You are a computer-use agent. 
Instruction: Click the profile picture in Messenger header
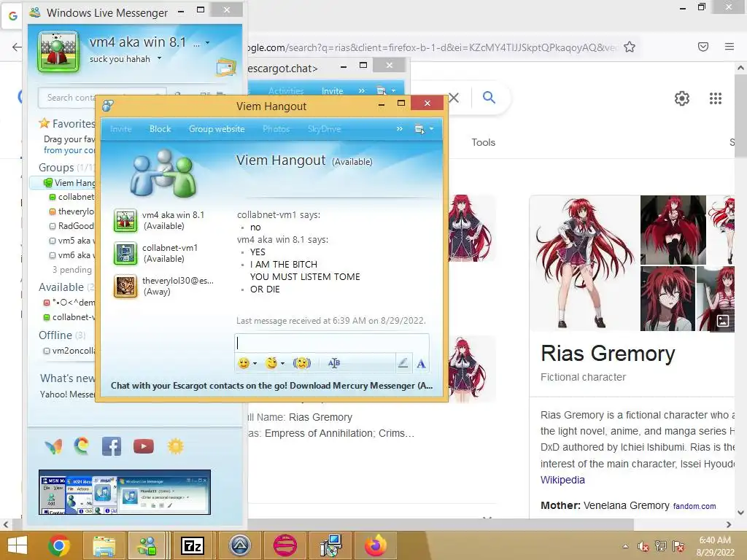click(x=58, y=52)
